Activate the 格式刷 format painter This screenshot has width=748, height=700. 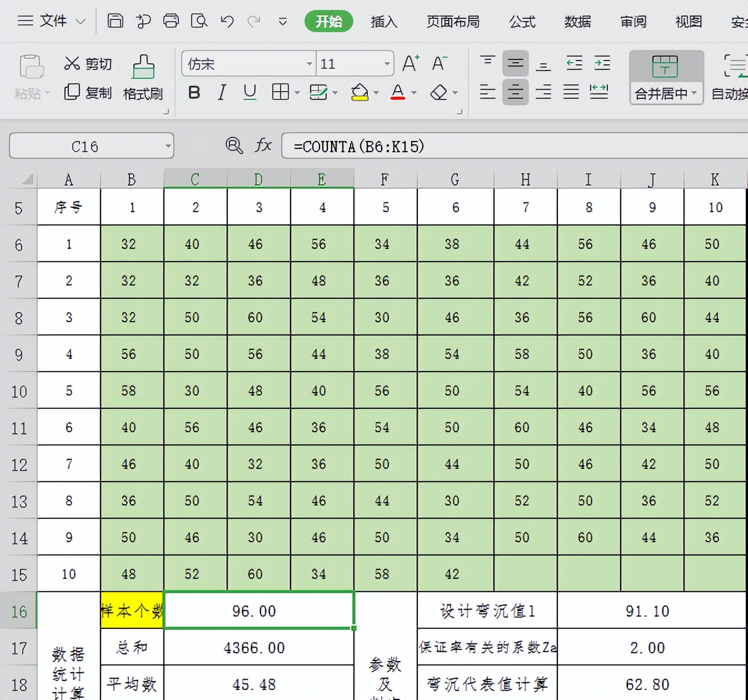143,78
